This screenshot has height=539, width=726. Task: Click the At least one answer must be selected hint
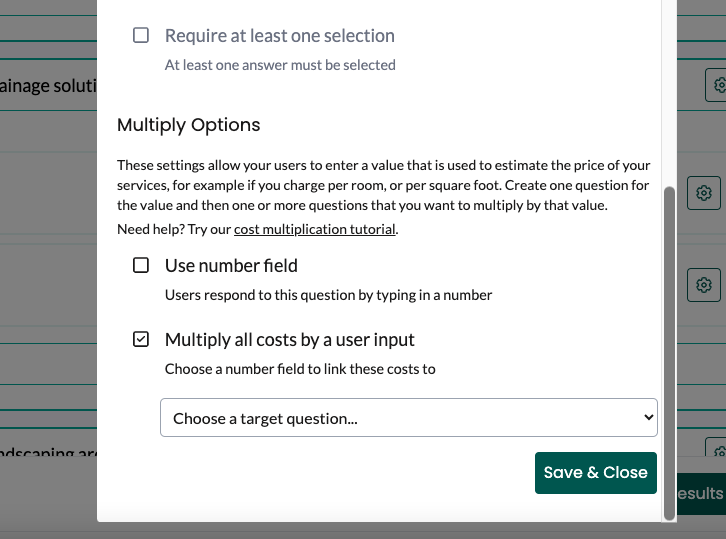[280, 65]
